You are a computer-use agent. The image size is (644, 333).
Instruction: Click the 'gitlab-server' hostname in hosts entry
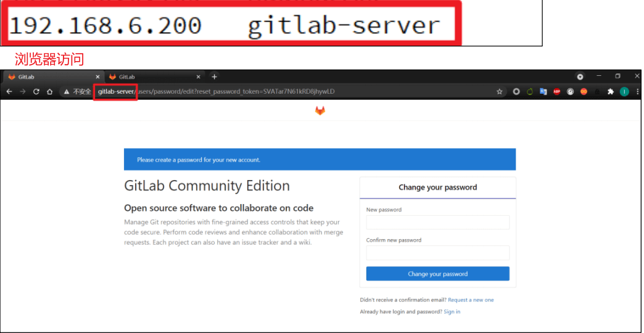(x=344, y=25)
